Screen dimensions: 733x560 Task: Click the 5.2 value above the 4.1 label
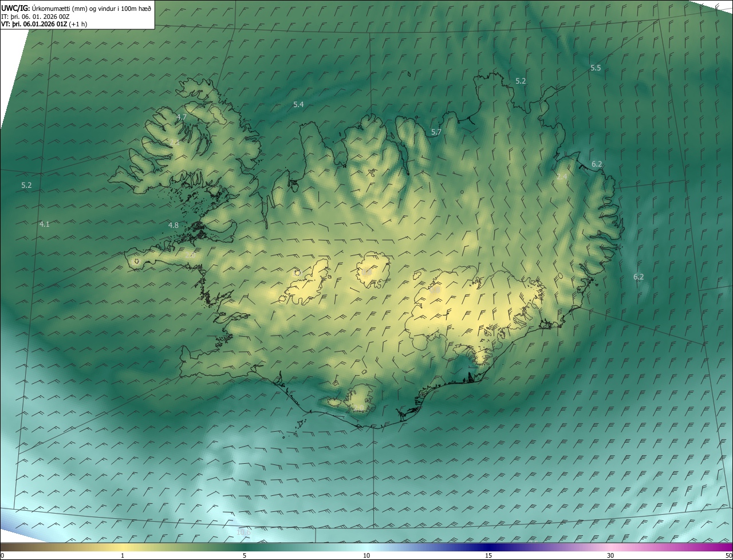26,185
